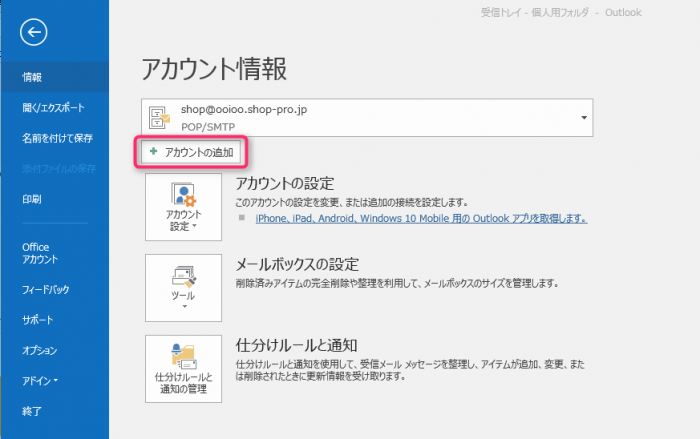
Task: Click the mailbox tools envelope icon
Action: (x=183, y=277)
